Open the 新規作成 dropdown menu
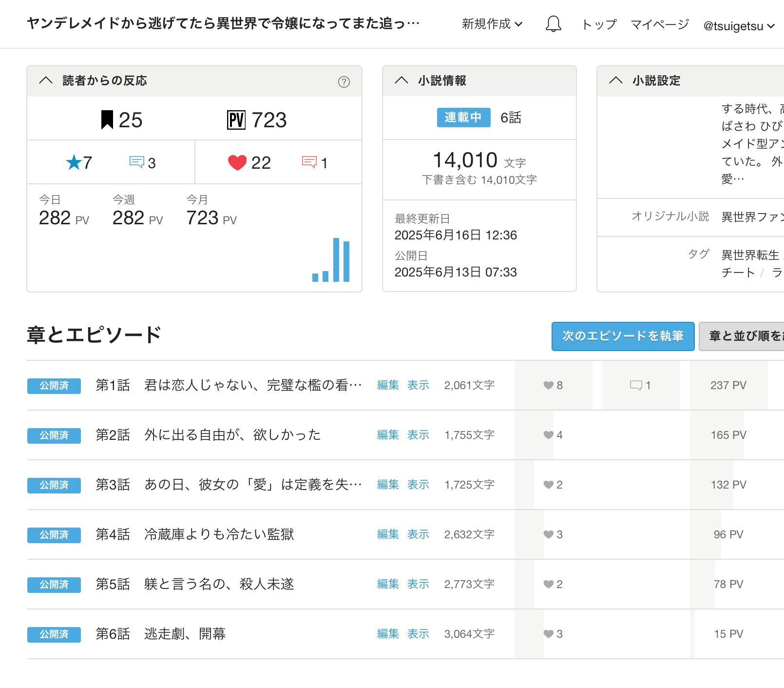 click(x=492, y=24)
